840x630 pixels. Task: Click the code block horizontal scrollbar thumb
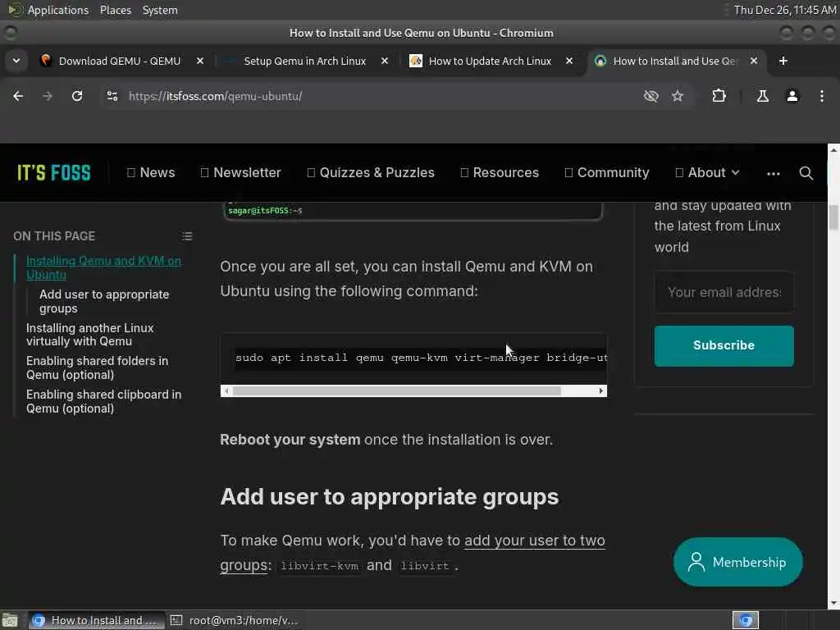[x=397, y=390]
